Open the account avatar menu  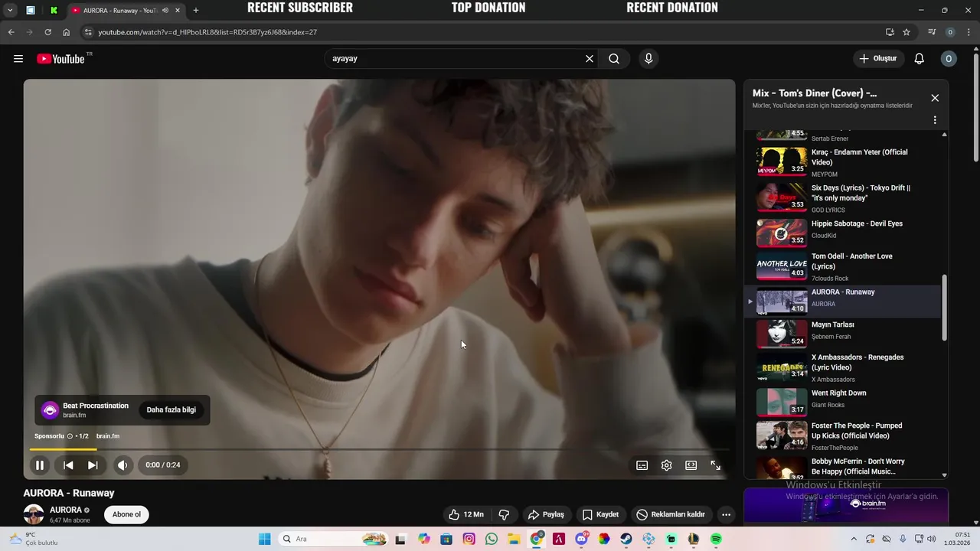pos(949,59)
